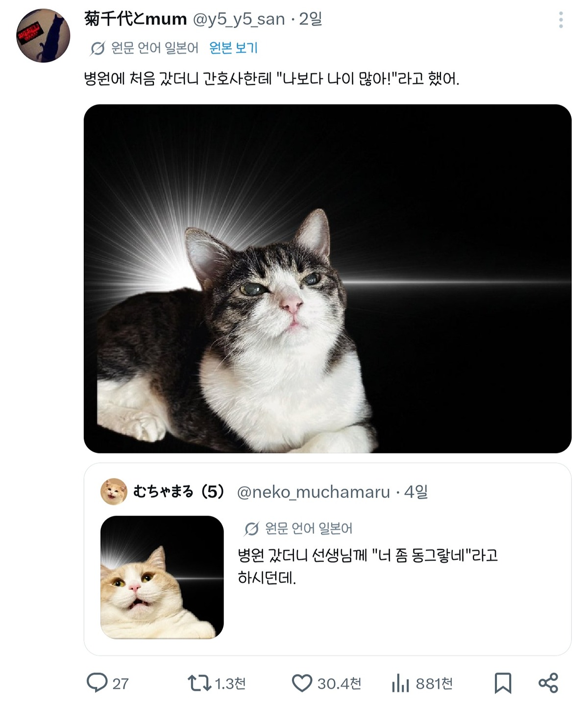The image size is (588, 706).
Task: Tap translation icon in the quoted post
Action: (251, 529)
